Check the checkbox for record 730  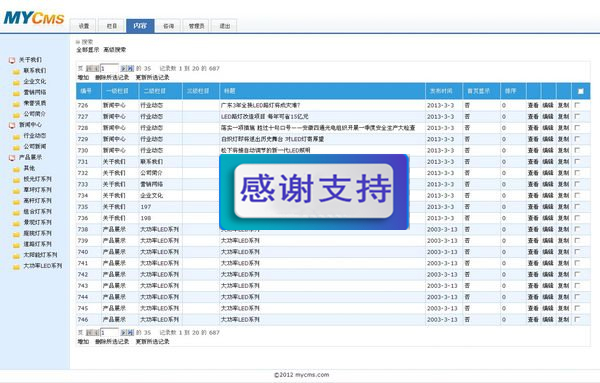click(577, 150)
